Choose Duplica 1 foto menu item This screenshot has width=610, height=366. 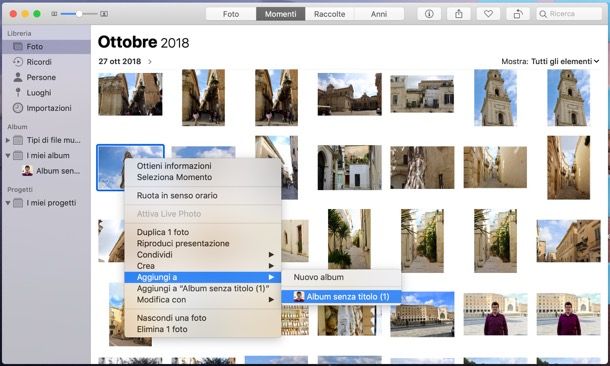(203, 232)
